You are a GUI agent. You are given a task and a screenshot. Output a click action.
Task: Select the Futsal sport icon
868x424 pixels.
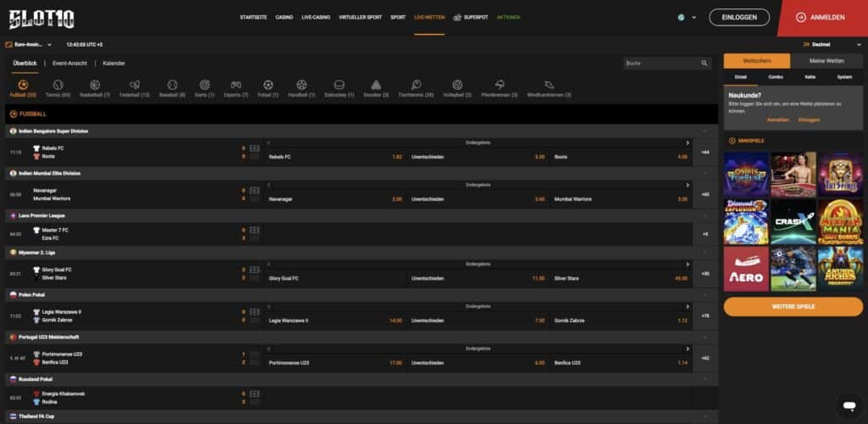click(x=268, y=86)
